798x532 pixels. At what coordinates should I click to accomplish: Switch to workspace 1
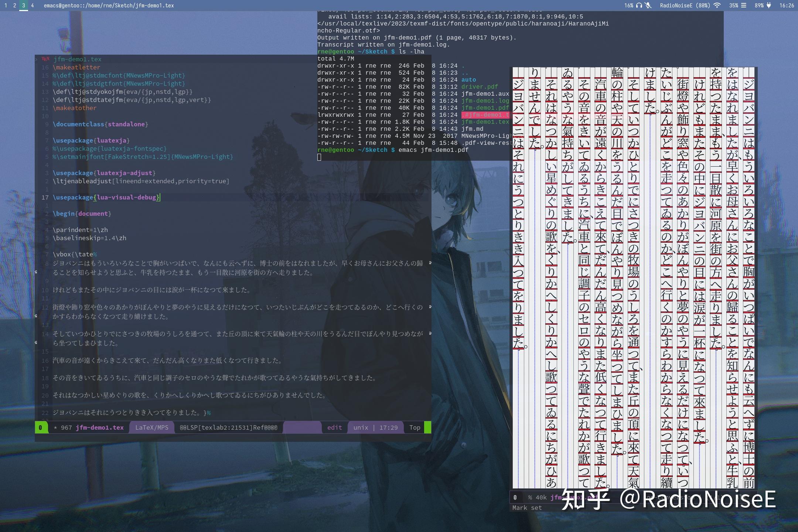6,5
